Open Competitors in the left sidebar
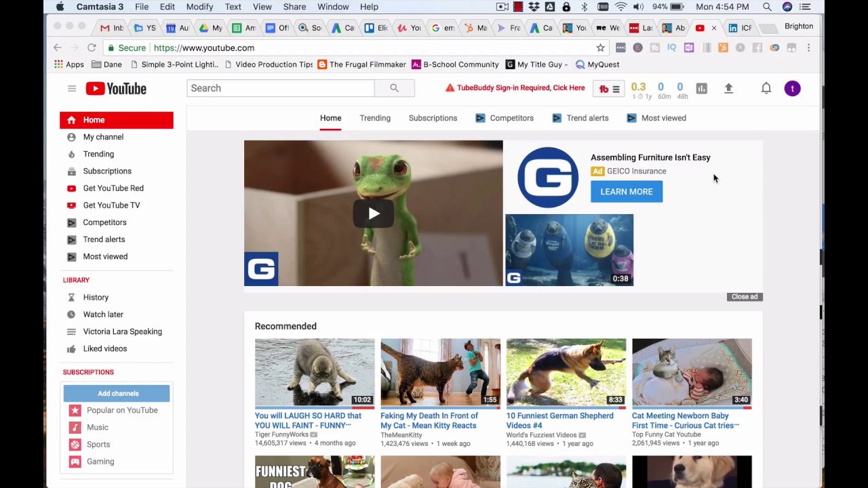 (x=104, y=222)
